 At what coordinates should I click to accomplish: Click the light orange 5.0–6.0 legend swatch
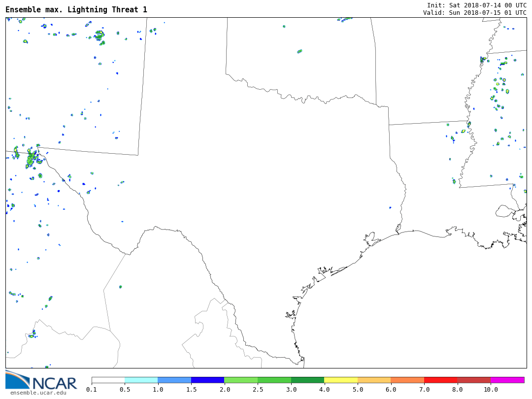click(374, 380)
